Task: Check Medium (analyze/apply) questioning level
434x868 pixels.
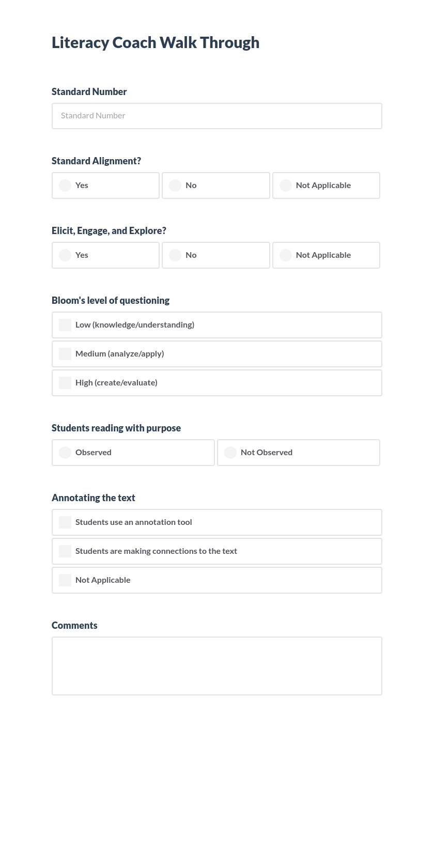Action: coord(65,354)
